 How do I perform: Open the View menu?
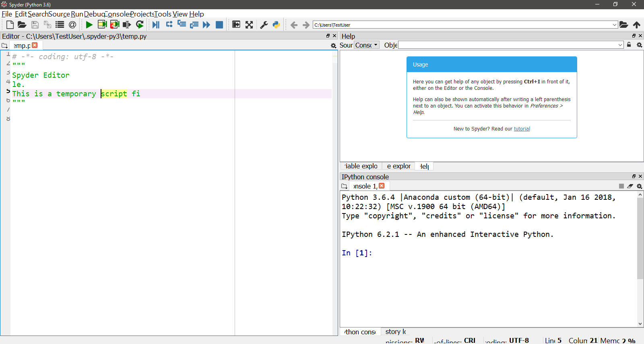(x=180, y=14)
